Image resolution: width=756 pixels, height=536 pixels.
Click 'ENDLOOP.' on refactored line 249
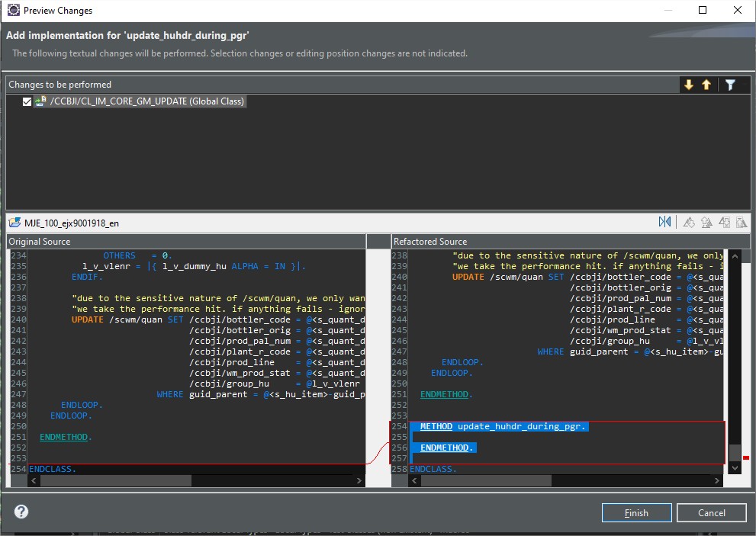click(x=452, y=373)
